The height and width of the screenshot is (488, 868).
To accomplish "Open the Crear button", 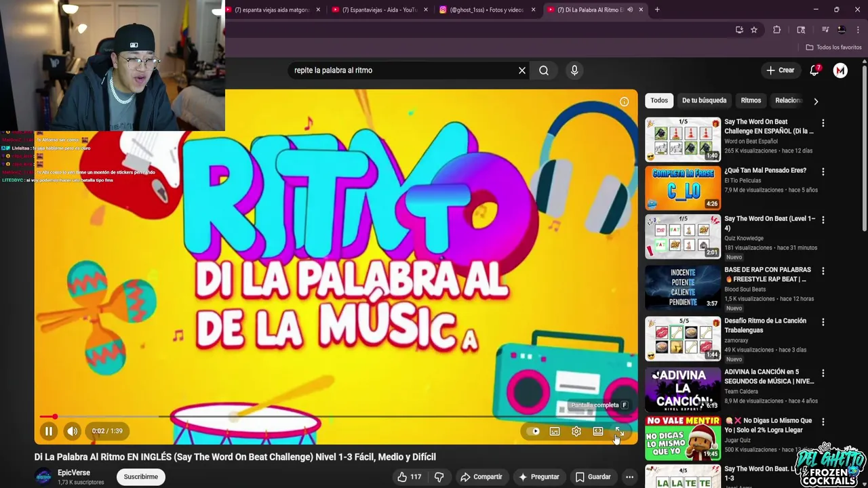I will [x=781, y=70].
